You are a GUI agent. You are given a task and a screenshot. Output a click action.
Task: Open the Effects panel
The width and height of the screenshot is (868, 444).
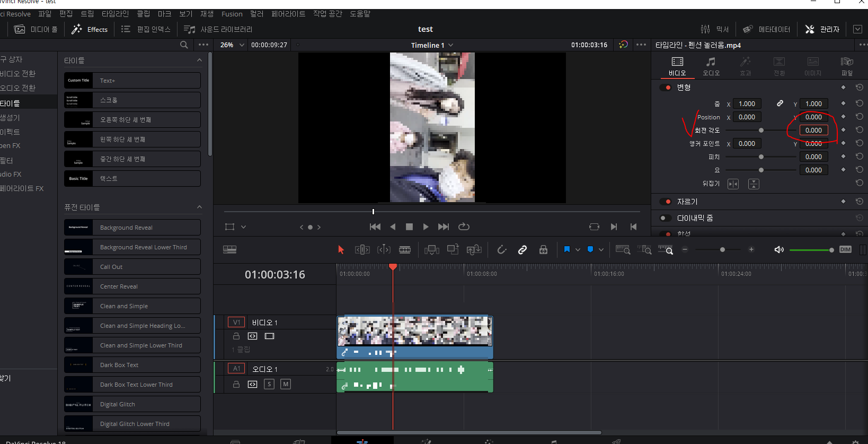coord(90,29)
